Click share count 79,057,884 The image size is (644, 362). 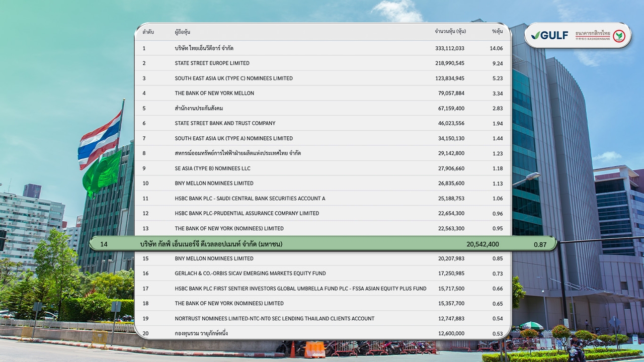click(x=451, y=94)
